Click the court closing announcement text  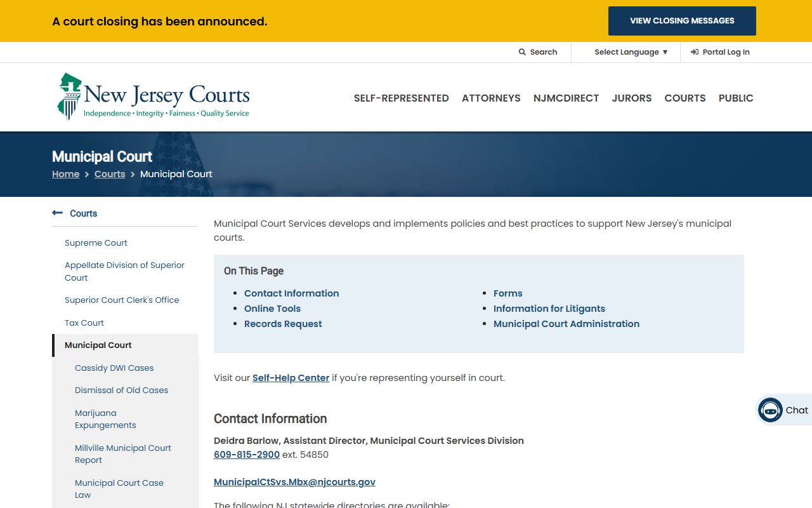tap(160, 21)
